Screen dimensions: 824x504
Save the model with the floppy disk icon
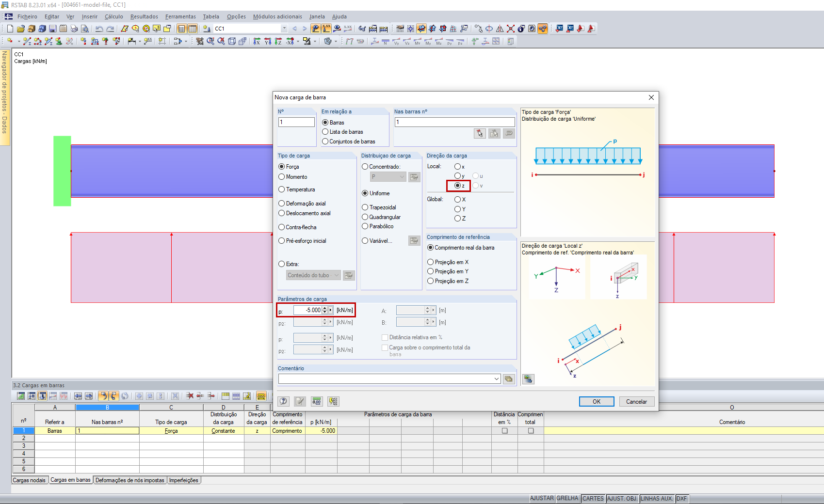(53, 29)
